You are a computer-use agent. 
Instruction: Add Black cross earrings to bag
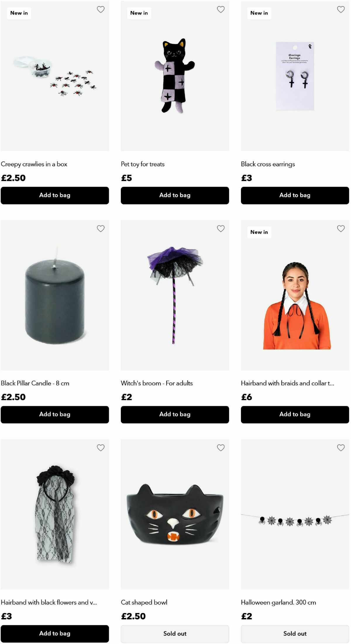[x=295, y=195]
